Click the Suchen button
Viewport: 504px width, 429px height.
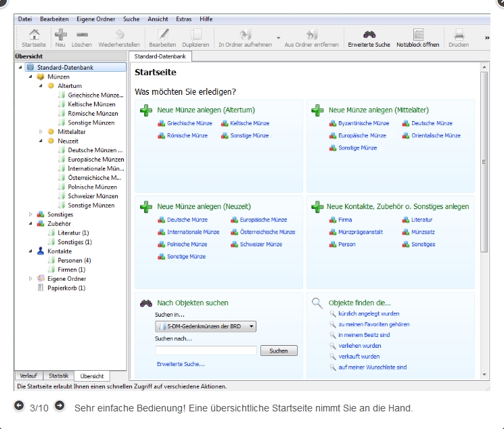pyautogui.click(x=279, y=351)
